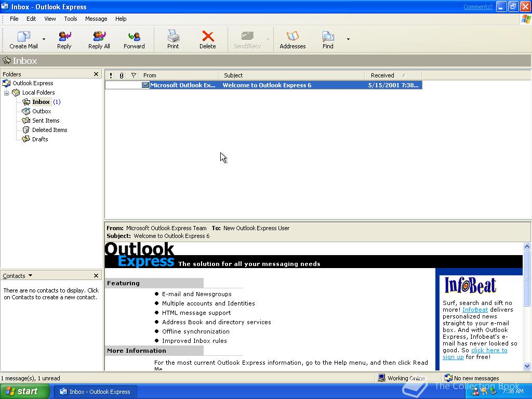Click the InfoBeat link in the preview
Viewport: 532px width, 399px height.
click(475, 310)
